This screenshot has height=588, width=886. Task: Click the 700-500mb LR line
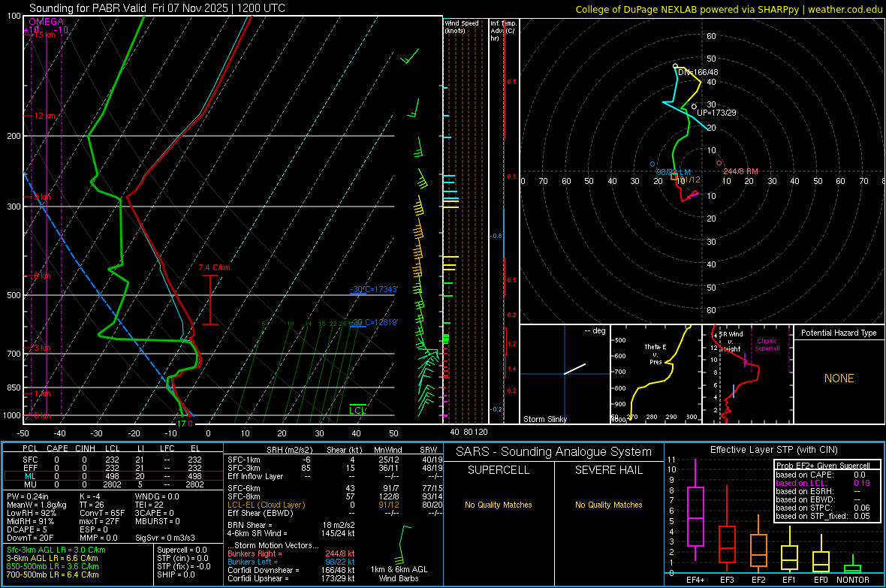pos(53,574)
